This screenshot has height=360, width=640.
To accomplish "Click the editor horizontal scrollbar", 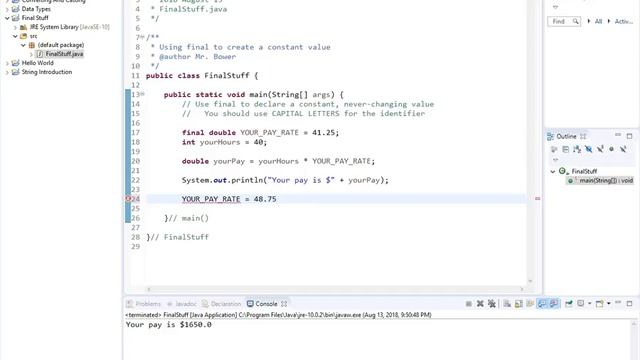I will coord(335,289).
